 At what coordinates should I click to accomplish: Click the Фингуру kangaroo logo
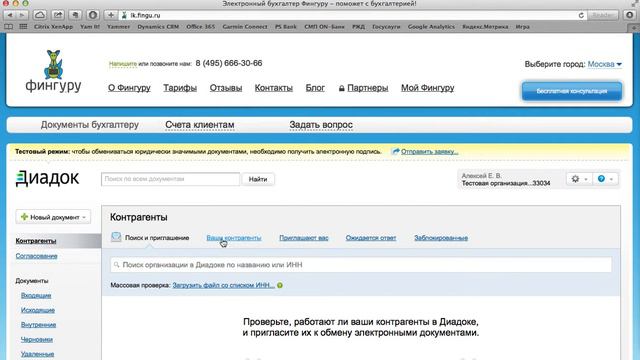(x=53, y=71)
